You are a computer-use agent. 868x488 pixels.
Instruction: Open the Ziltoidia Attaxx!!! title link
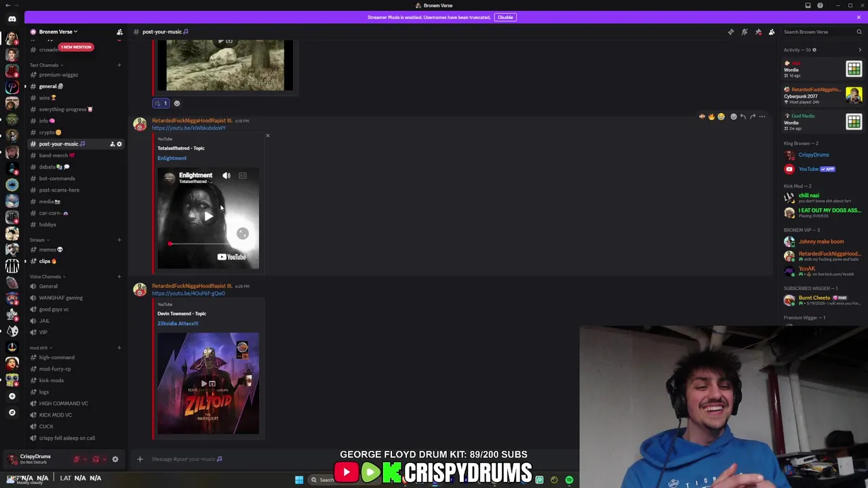(x=178, y=323)
